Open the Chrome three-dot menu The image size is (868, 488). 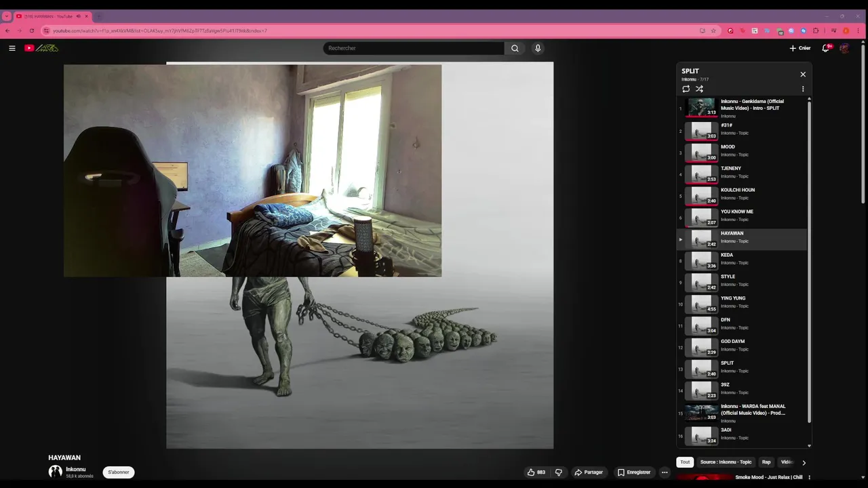point(858,30)
